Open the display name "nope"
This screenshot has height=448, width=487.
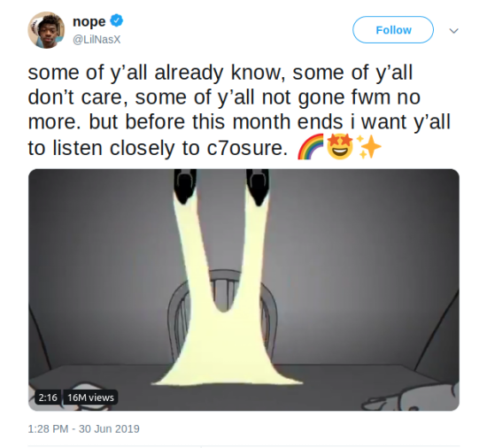pyautogui.click(x=89, y=21)
